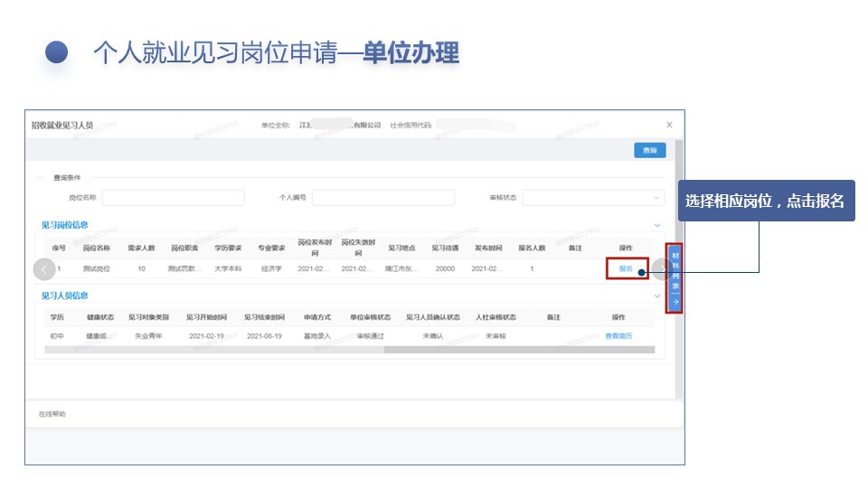Select the 测试岗位 row sequence number 1

(59, 268)
